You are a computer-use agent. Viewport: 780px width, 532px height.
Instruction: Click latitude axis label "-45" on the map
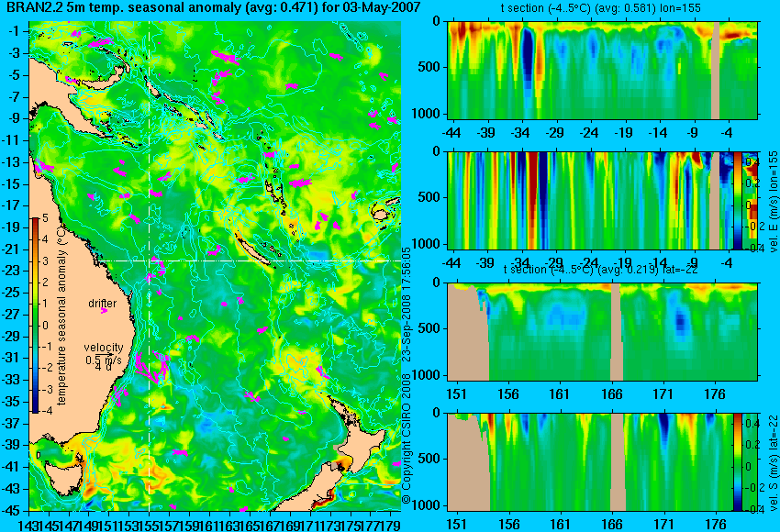13,511
